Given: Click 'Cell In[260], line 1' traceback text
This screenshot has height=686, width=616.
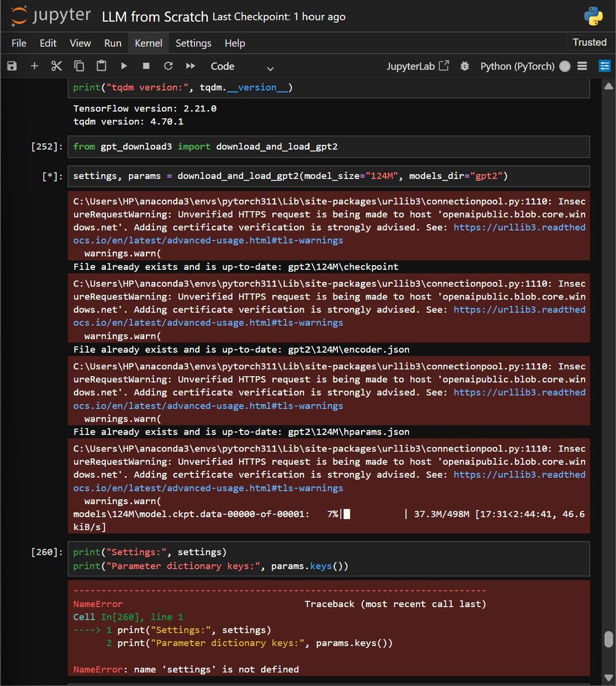Looking at the screenshot, I should pos(128,617).
